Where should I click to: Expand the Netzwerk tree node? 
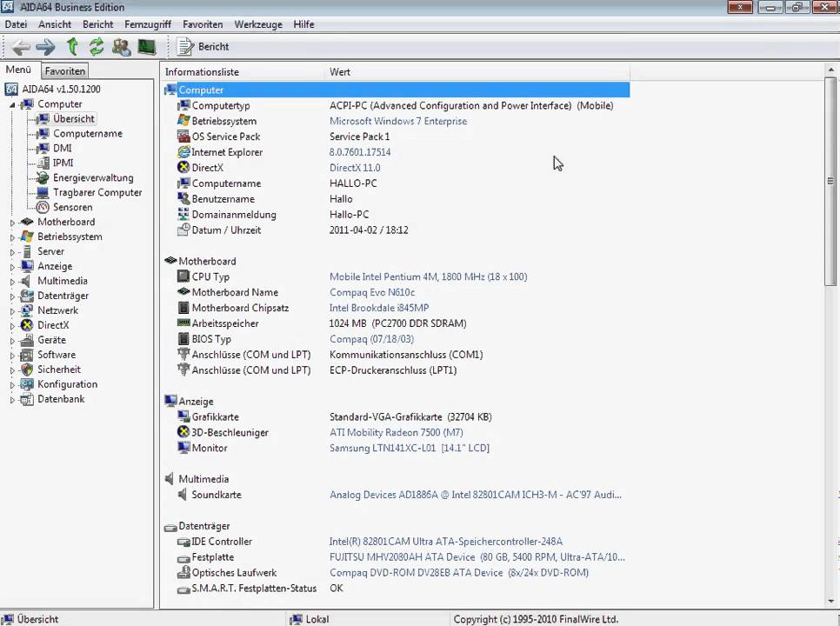tap(12, 311)
